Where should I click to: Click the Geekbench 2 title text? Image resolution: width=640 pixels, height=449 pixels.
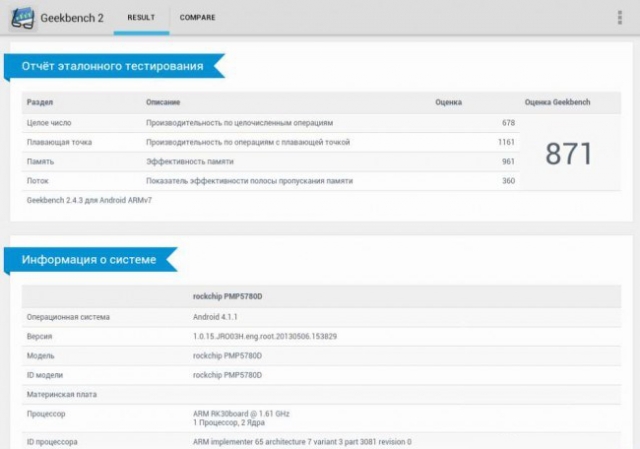[x=72, y=18]
